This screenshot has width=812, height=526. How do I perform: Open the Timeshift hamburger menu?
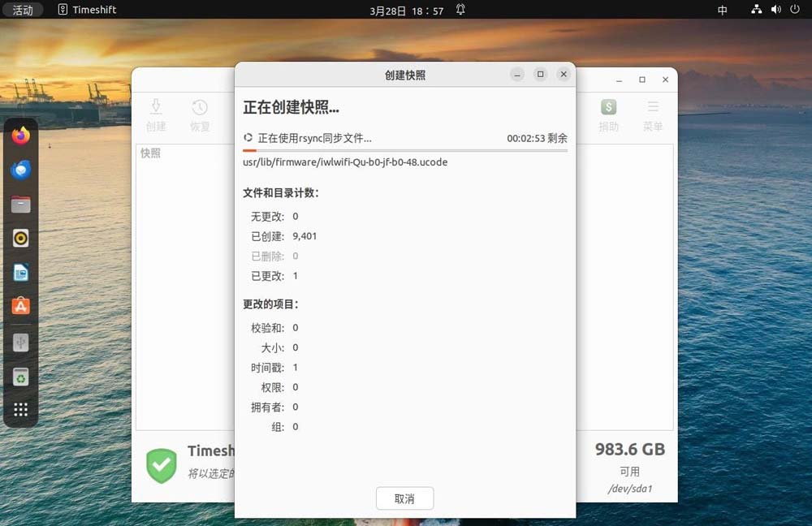click(x=652, y=115)
